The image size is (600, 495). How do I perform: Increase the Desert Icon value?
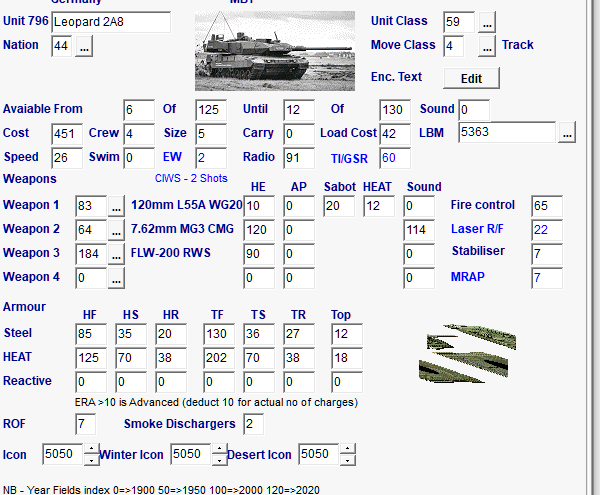346,449
